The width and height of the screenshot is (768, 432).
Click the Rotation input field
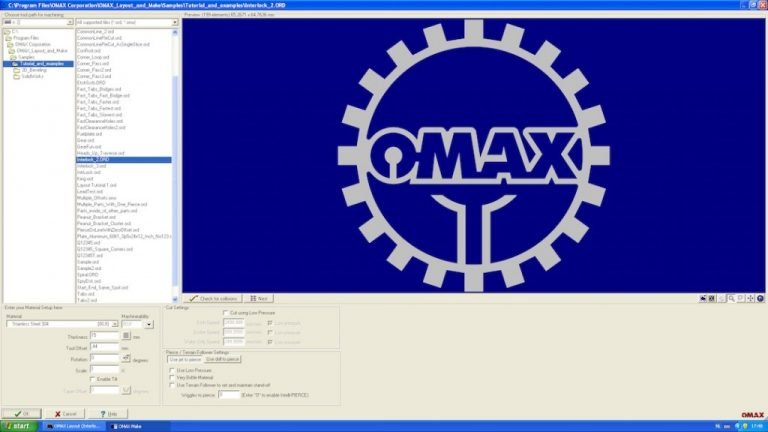pos(105,359)
